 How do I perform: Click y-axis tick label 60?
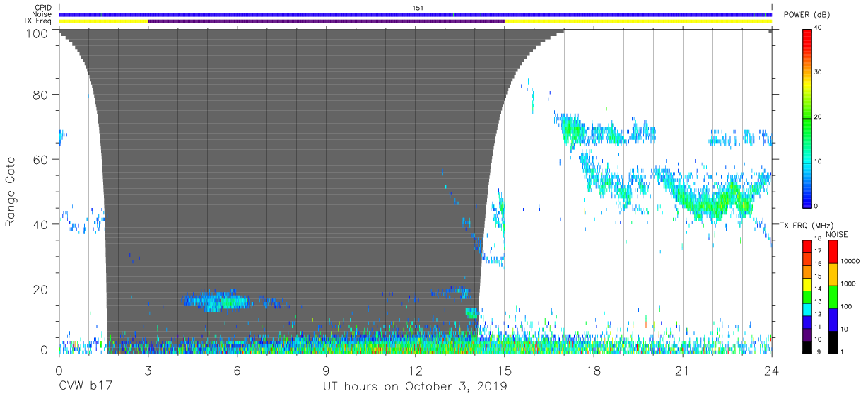42,160
